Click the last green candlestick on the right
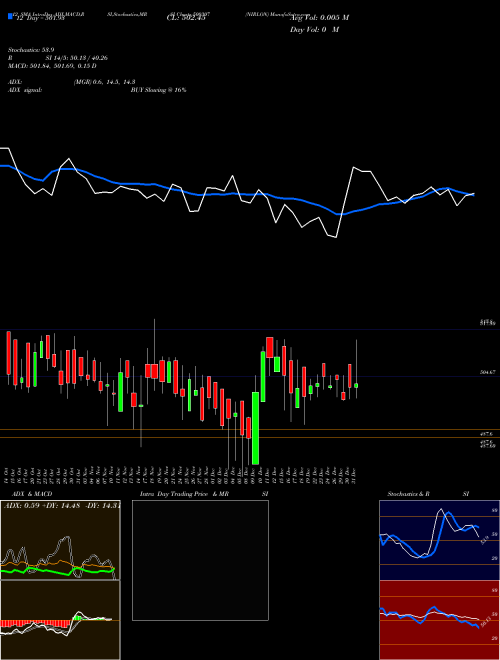 [356, 386]
